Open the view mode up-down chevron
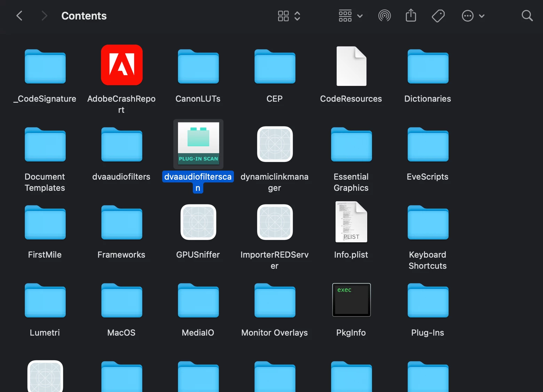Screen dimensions: 543x392 click(x=297, y=16)
